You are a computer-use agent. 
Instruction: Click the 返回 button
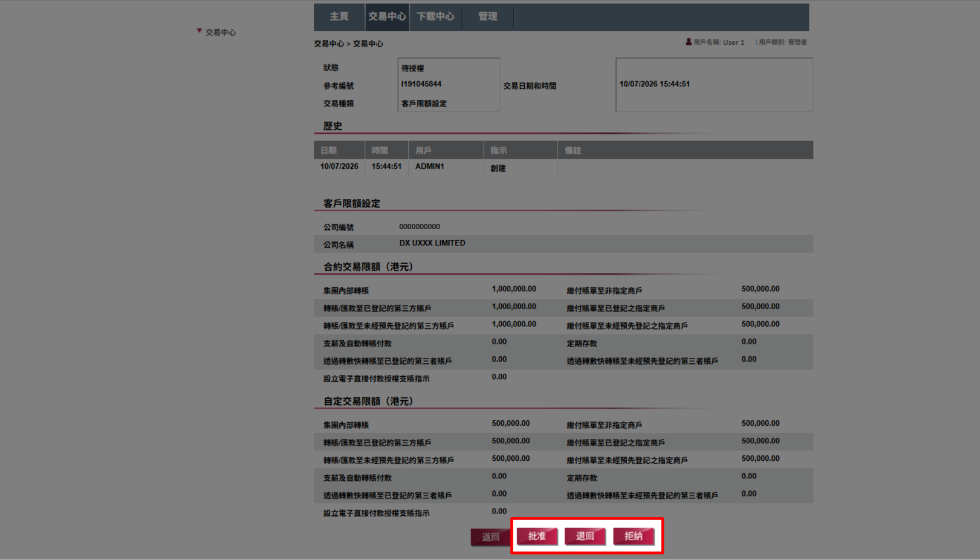[490, 537]
